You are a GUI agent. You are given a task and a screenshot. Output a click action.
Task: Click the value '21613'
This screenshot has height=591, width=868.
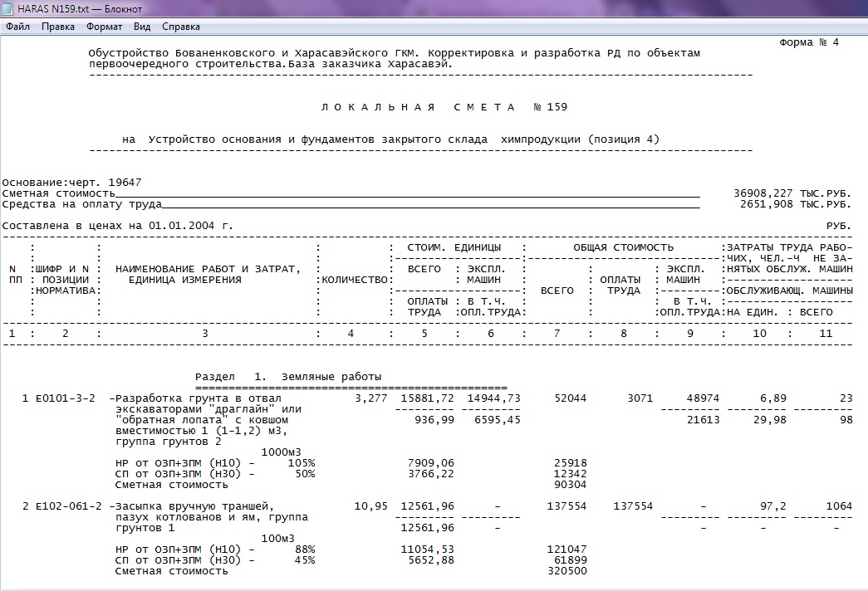[x=703, y=420]
